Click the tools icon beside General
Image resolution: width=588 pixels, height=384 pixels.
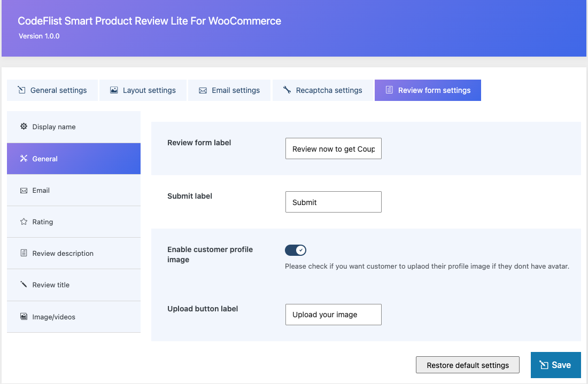click(x=24, y=159)
